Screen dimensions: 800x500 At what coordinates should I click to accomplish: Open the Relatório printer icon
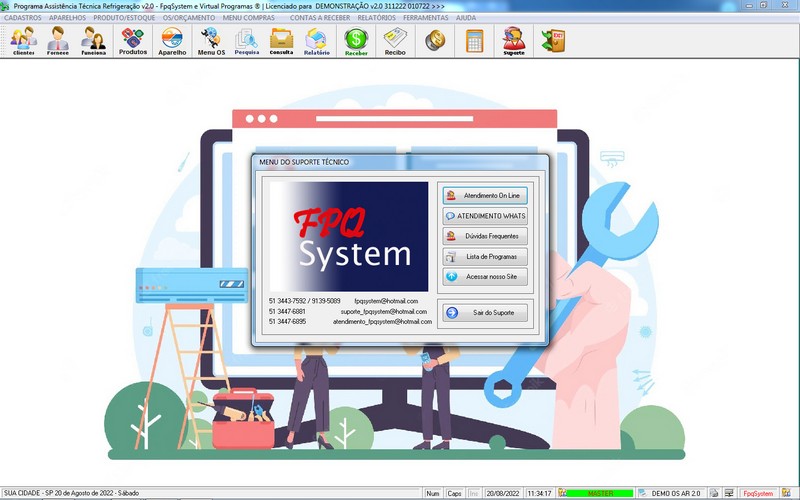[316, 41]
